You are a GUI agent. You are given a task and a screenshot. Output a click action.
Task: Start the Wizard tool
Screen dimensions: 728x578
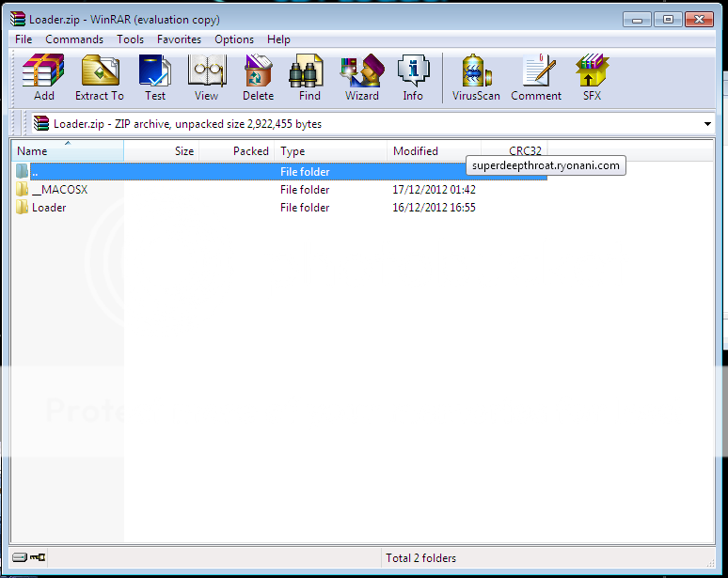pos(361,77)
